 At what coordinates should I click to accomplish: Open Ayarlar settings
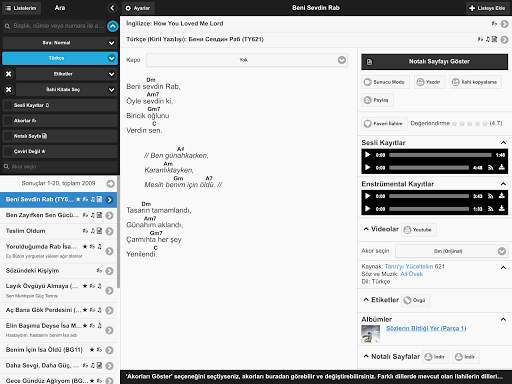(138, 8)
